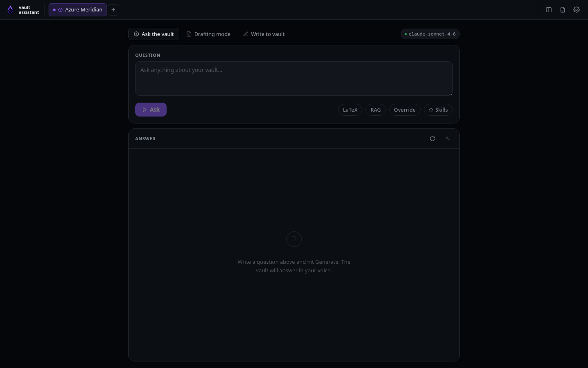Add a new tab with plus button
Screen dimensions: 588x368
114,10
